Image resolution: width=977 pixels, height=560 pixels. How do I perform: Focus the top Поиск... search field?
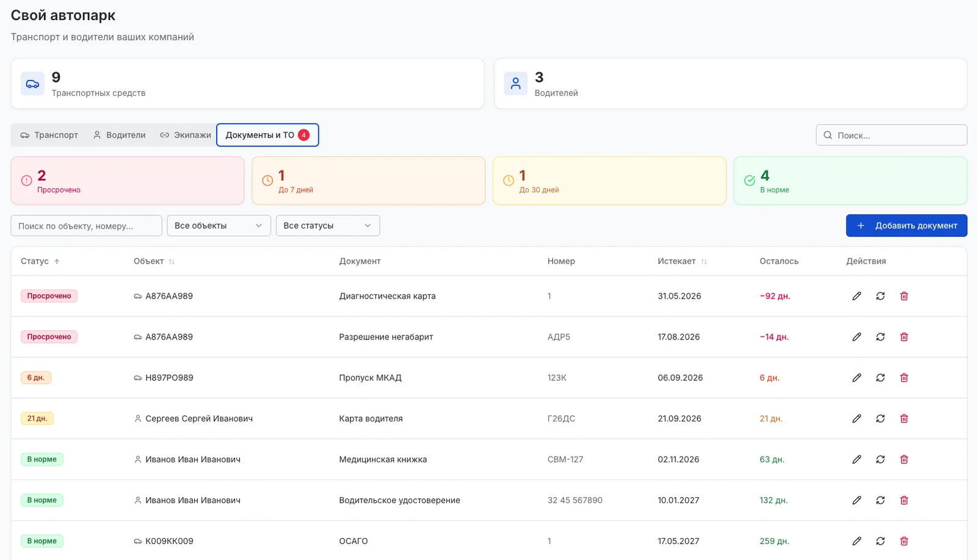point(892,135)
